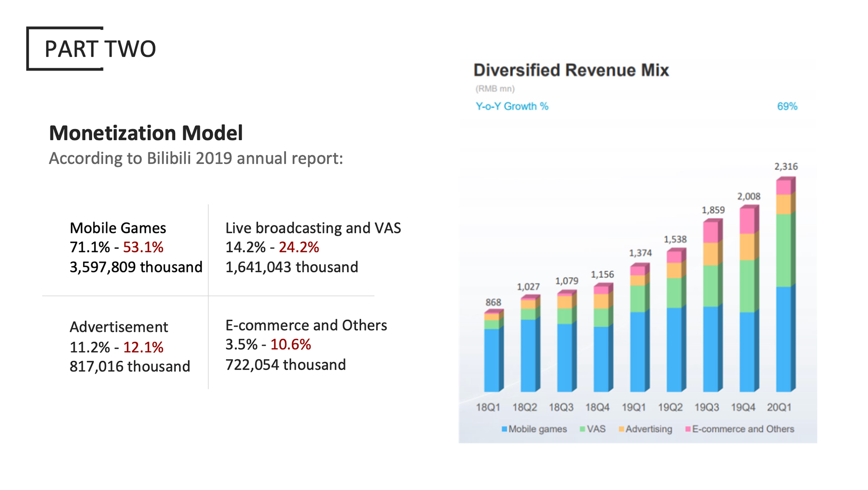Click the red 10.6% E-commerce percentage
The height and width of the screenshot is (490, 868).
tap(291, 345)
